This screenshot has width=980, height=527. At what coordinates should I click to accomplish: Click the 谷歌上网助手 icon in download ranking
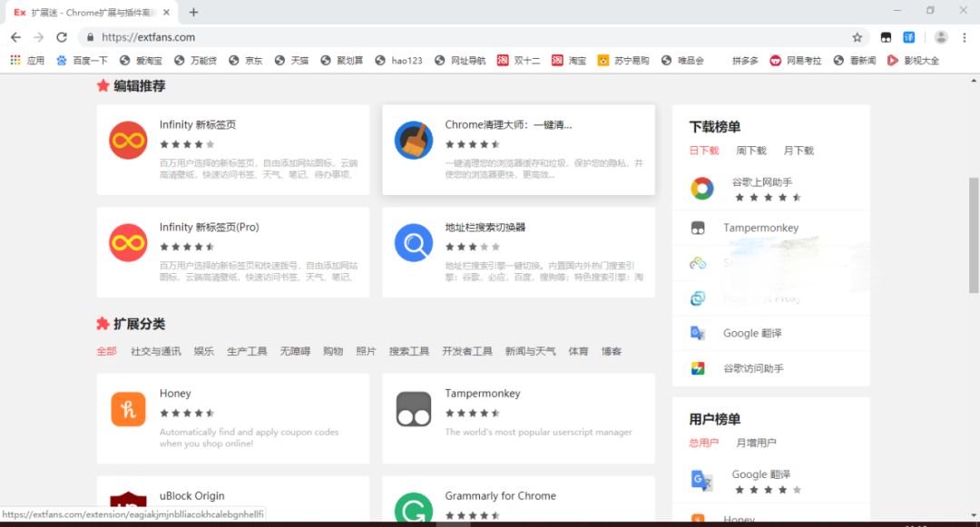click(701, 189)
